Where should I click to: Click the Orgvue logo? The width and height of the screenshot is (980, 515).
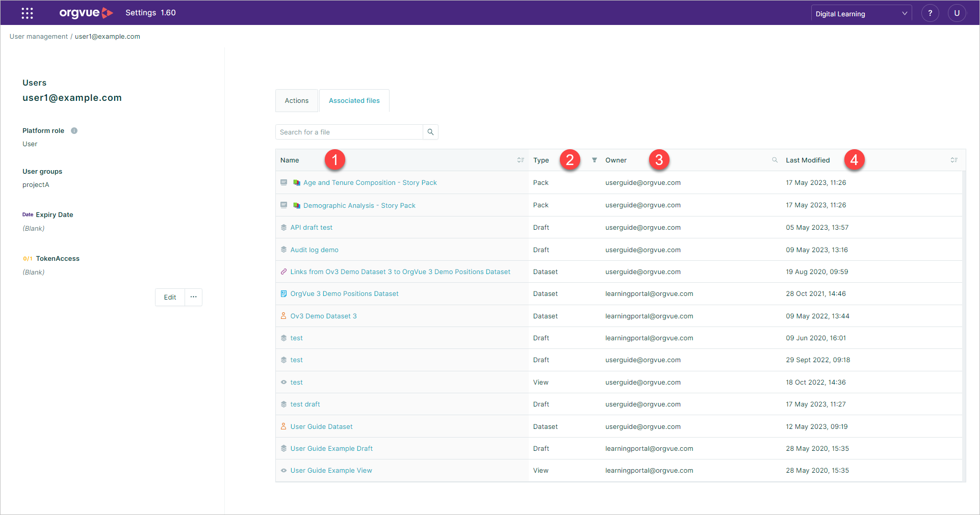pos(86,13)
